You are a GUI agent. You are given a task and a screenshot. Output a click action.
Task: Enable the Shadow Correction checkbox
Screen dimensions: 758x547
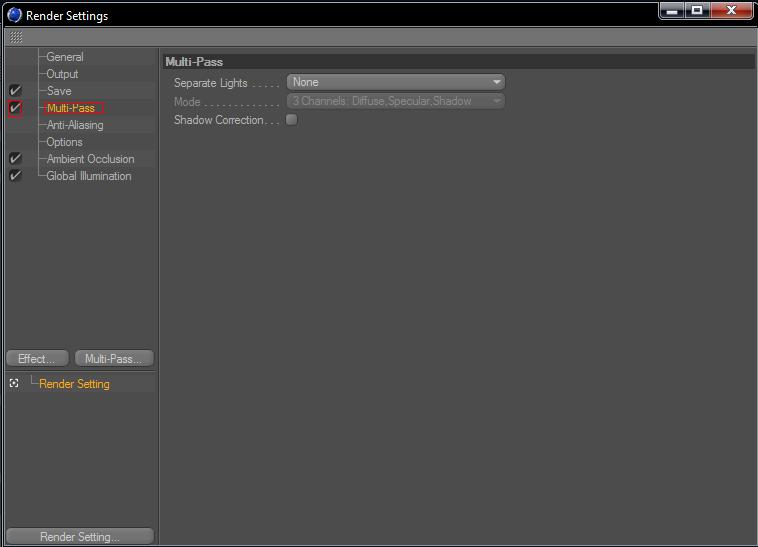(292, 119)
